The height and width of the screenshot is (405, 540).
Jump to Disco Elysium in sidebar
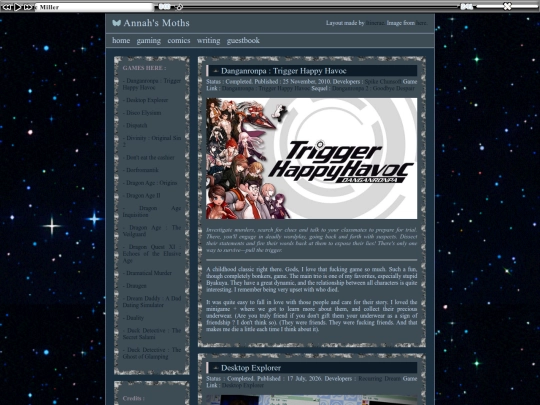click(142, 113)
